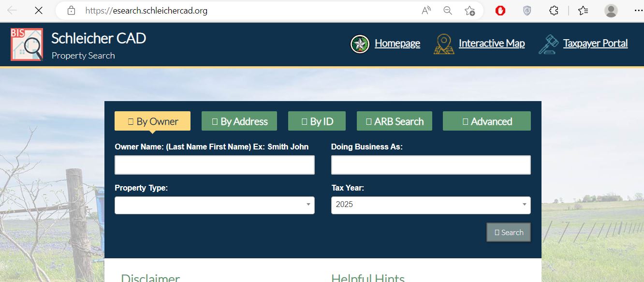The width and height of the screenshot is (644, 282).
Task: Open the browser Extensions puzzle icon
Action: pos(554,11)
